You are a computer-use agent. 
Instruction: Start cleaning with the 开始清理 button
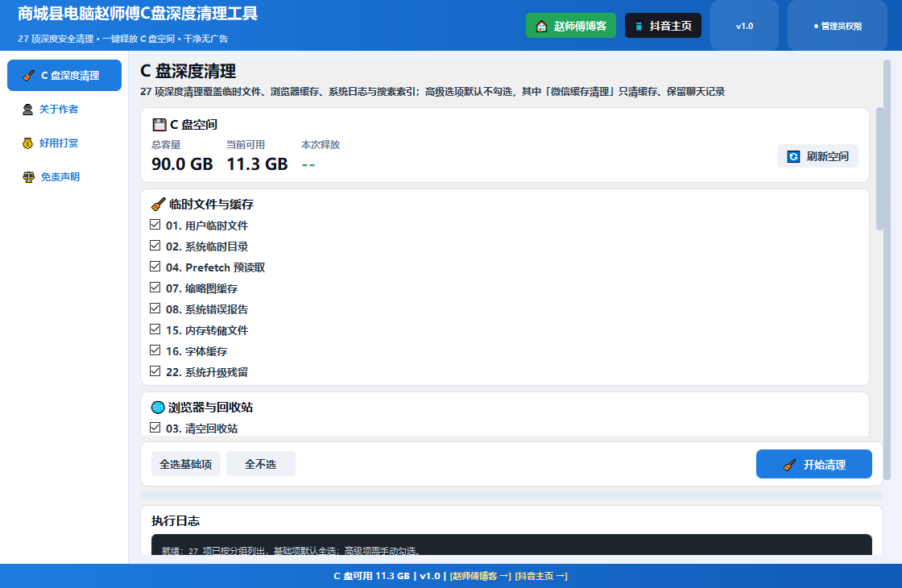[x=814, y=464]
